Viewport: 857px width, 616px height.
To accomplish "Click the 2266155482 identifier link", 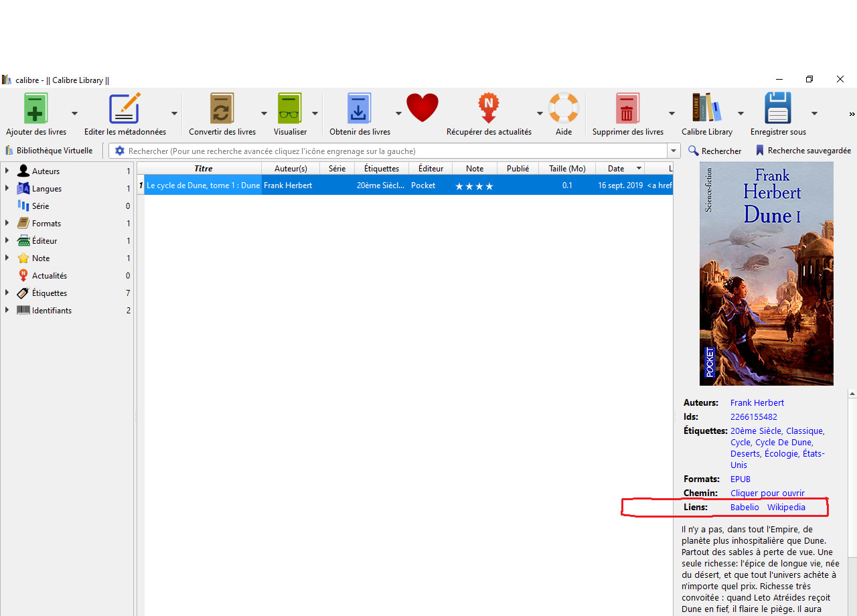I will tap(754, 417).
